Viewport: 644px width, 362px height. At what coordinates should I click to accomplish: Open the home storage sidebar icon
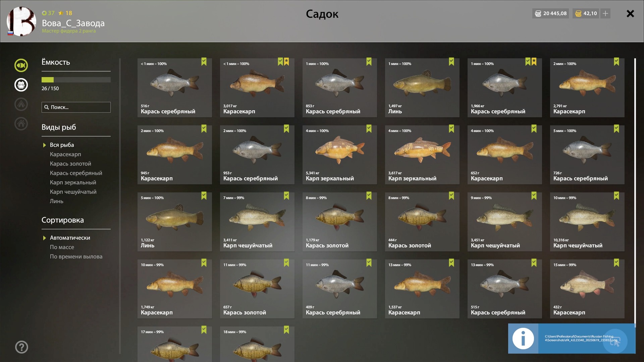(21, 124)
